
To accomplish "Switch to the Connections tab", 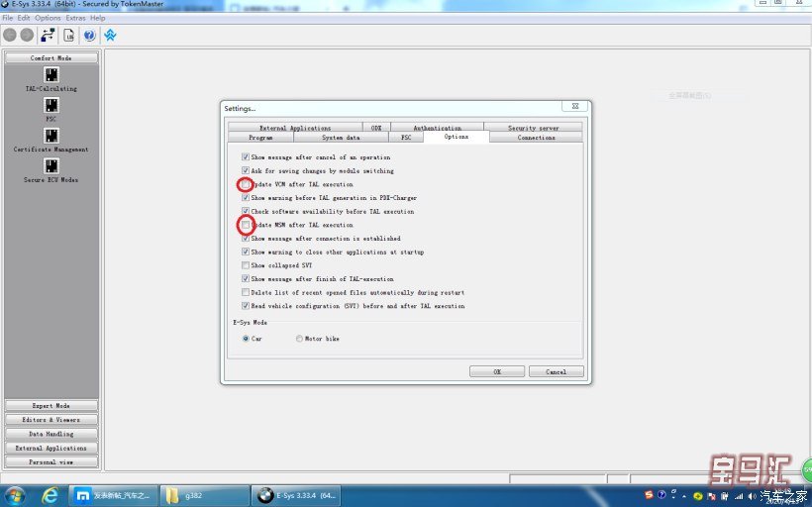I will [x=536, y=138].
